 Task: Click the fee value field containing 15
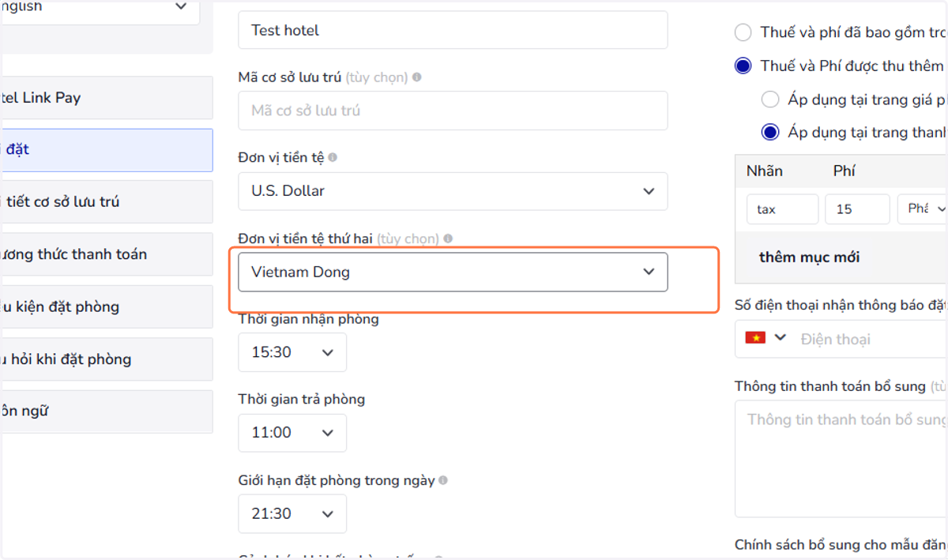point(857,209)
